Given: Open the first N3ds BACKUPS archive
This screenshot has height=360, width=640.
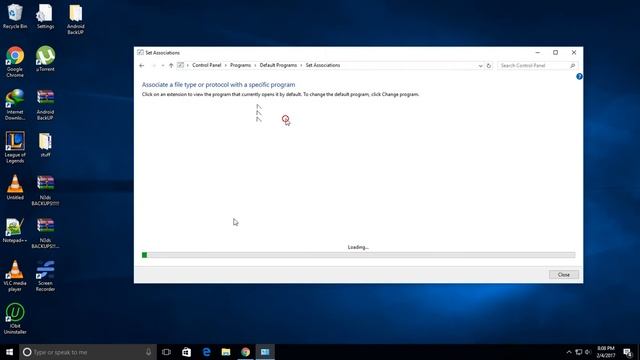Looking at the screenshot, I should (45, 190).
